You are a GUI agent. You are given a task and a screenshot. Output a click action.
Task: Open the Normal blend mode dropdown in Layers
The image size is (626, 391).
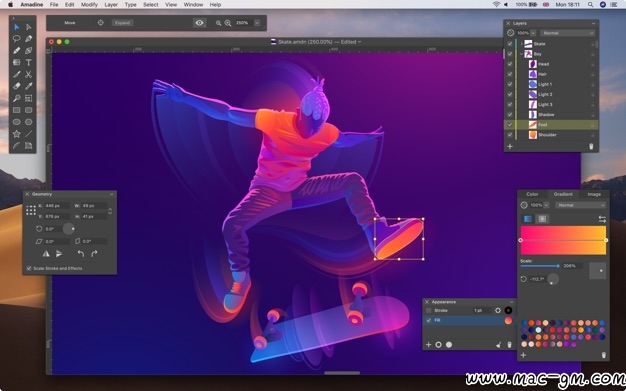click(x=568, y=33)
